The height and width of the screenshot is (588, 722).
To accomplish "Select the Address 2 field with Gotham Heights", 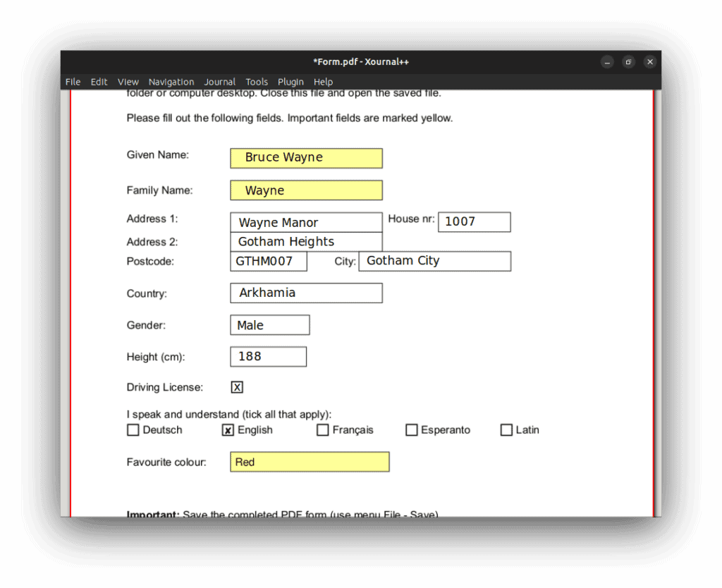I will click(x=306, y=242).
